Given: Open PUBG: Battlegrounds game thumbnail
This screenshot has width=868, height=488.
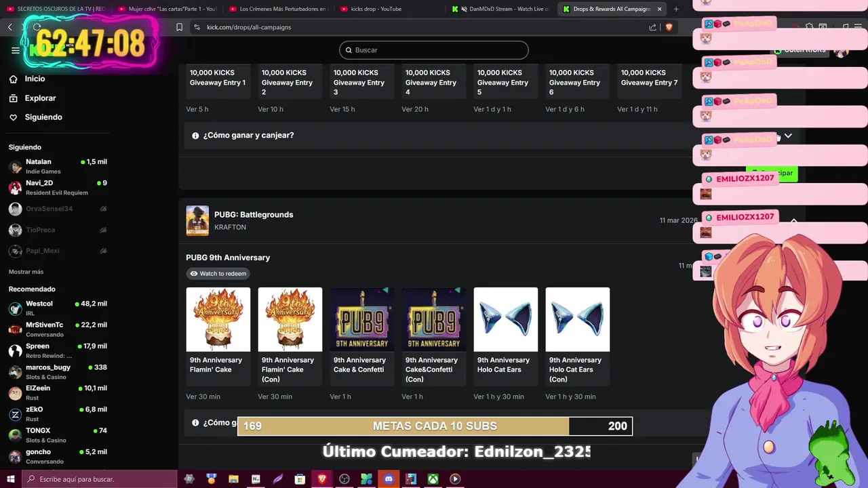Looking at the screenshot, I should (x=197, y=221).
